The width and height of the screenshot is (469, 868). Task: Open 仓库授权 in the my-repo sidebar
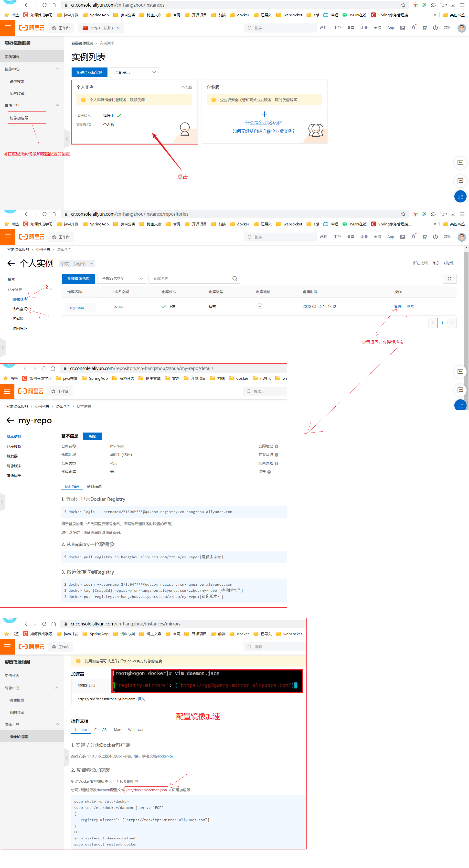(x=14, y=446)
